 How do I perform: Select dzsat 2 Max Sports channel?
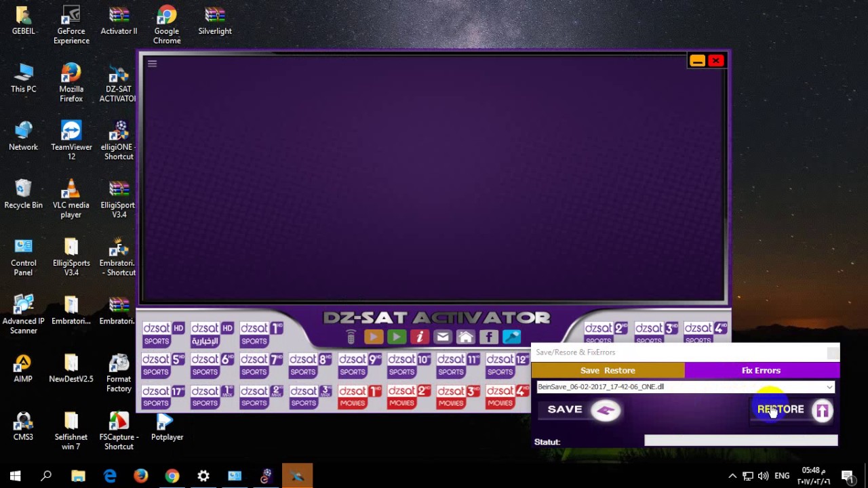[x=261, y=396]
